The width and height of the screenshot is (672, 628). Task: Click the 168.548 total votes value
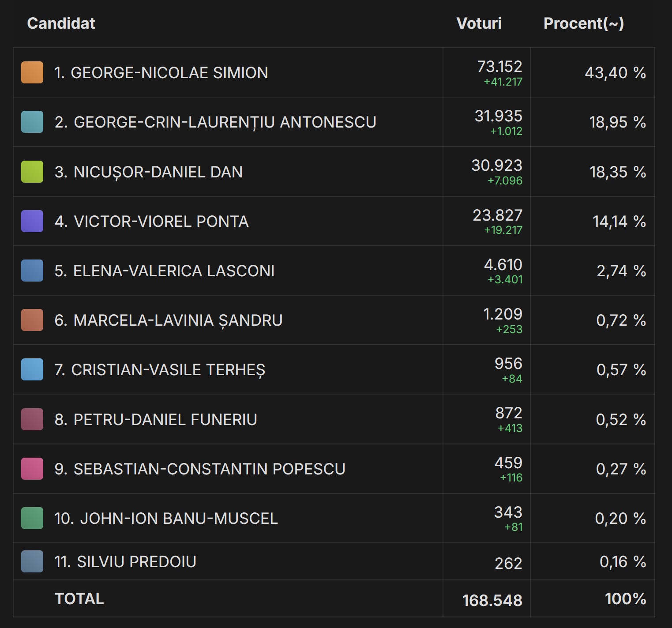pyautogui.click(x=492, y=600)
